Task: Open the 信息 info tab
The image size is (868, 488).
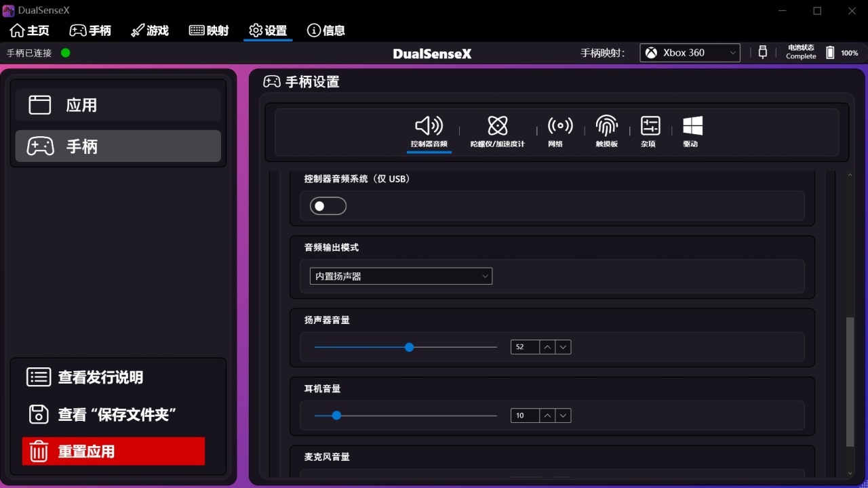Action: click(326, 30)
